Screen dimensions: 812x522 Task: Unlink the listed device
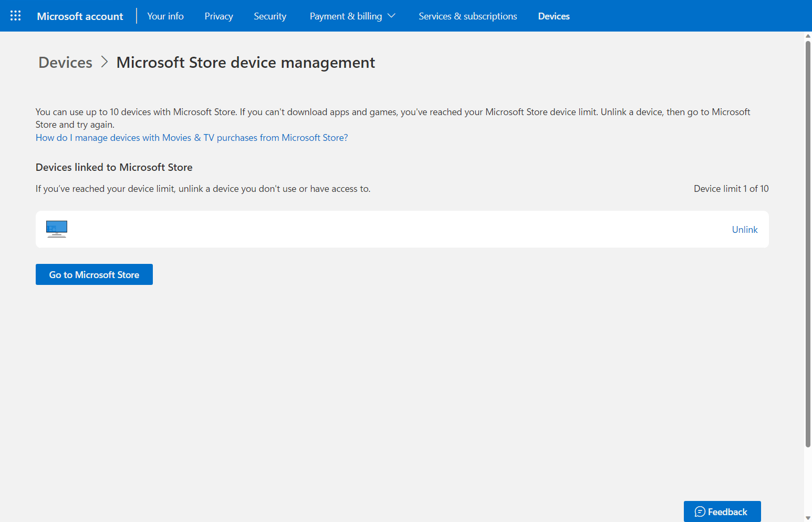click(x=745, y=230)
